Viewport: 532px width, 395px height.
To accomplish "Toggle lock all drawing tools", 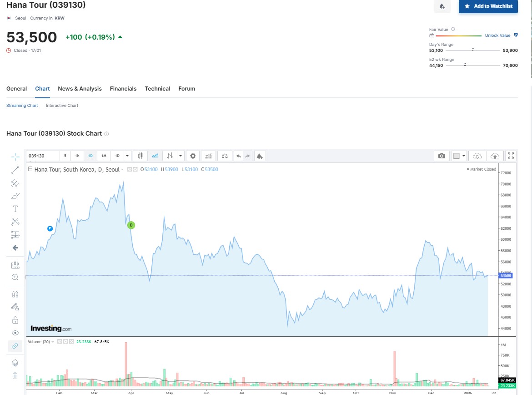I will 15,320.
